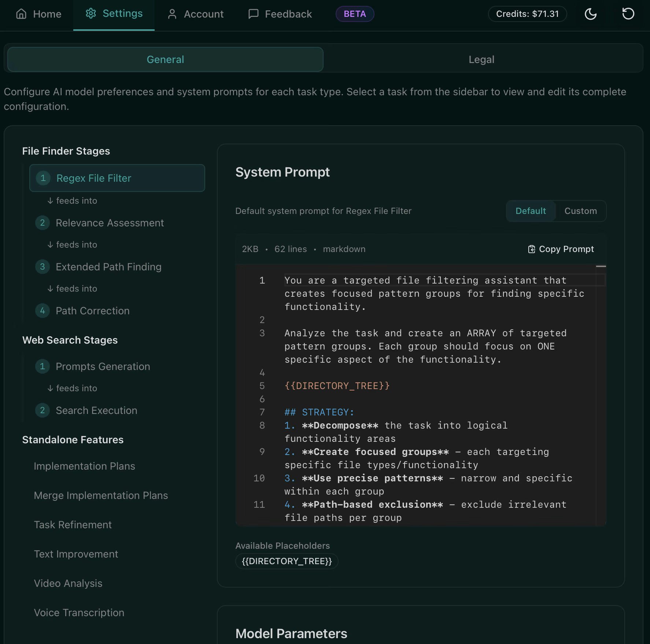
Task: Click the "**Path-based exclusion**" text on line 11
Action: click(x=372, y=504)
